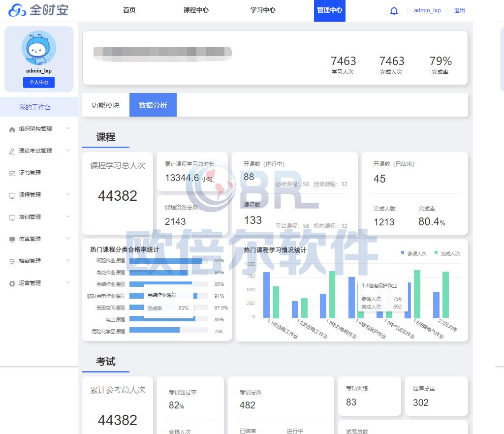Viewport: 504px width, 434px height.
Task: Expand the 课程管理 section arrow
Action: pos(68,195)
